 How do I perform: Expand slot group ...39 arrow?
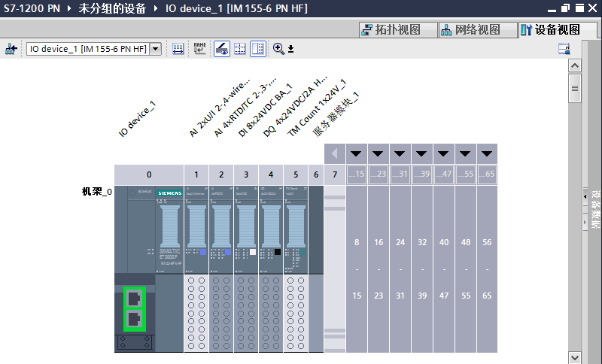point(422,154)
